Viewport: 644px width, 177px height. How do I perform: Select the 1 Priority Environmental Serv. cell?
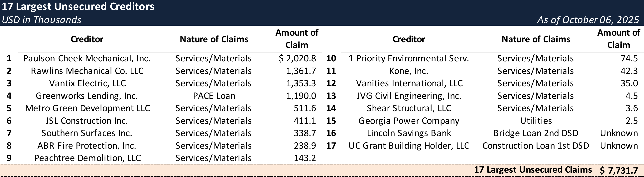(x=409, y=58)
